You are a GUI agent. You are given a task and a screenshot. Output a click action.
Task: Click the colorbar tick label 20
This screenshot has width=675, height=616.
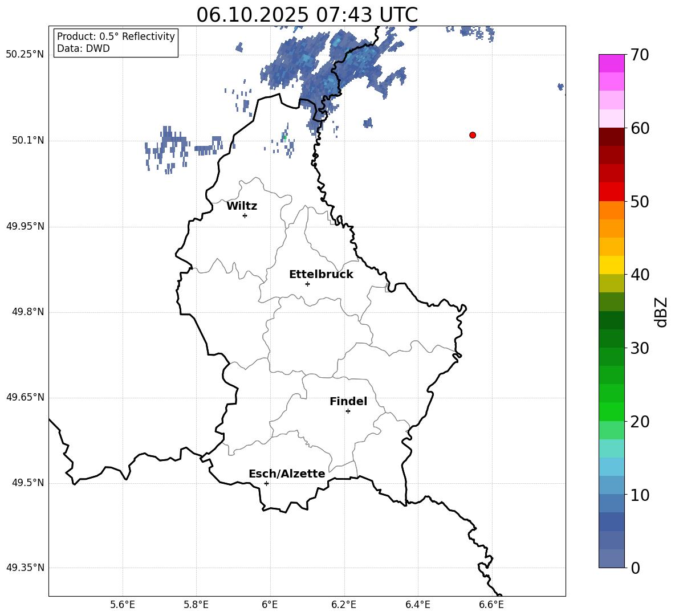pos(640,422)
